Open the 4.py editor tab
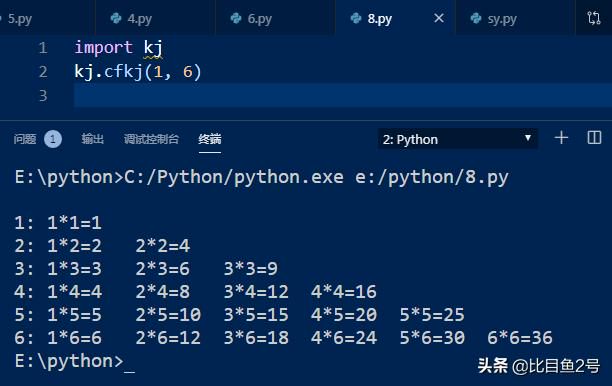This screenshot has height=386, width=612. 155,18
